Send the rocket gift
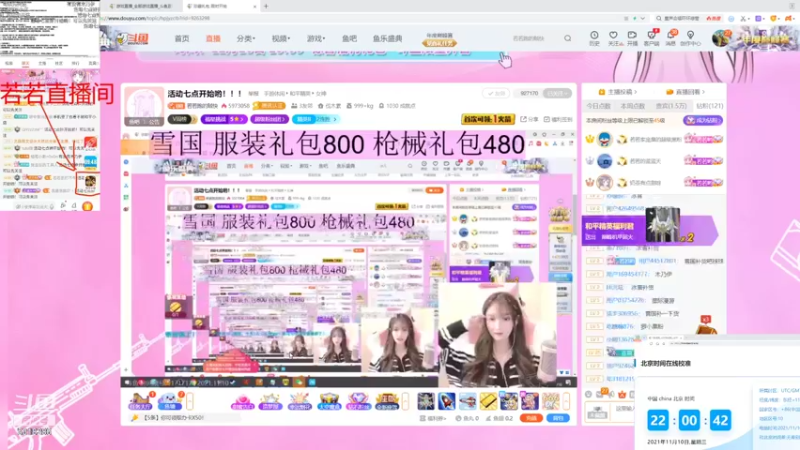 446,402
